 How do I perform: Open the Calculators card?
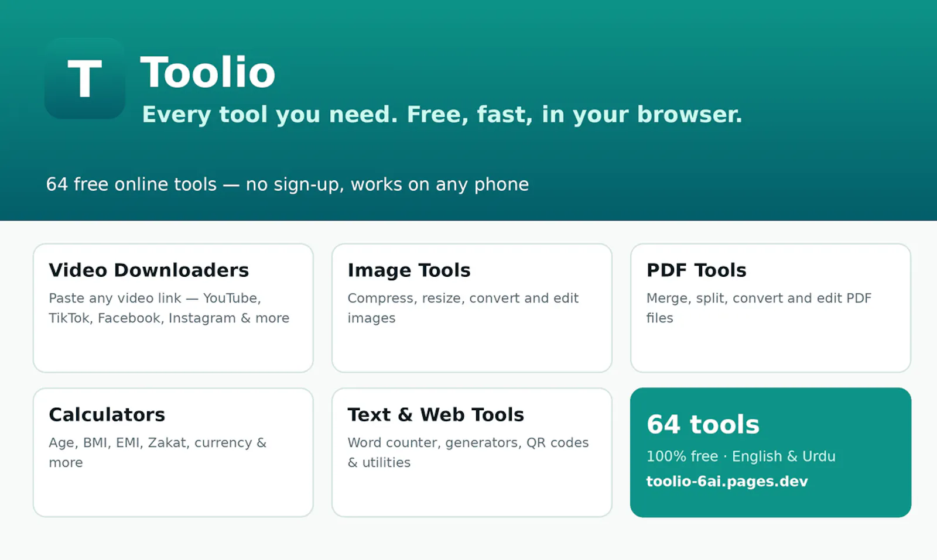(x=173, y=452)
